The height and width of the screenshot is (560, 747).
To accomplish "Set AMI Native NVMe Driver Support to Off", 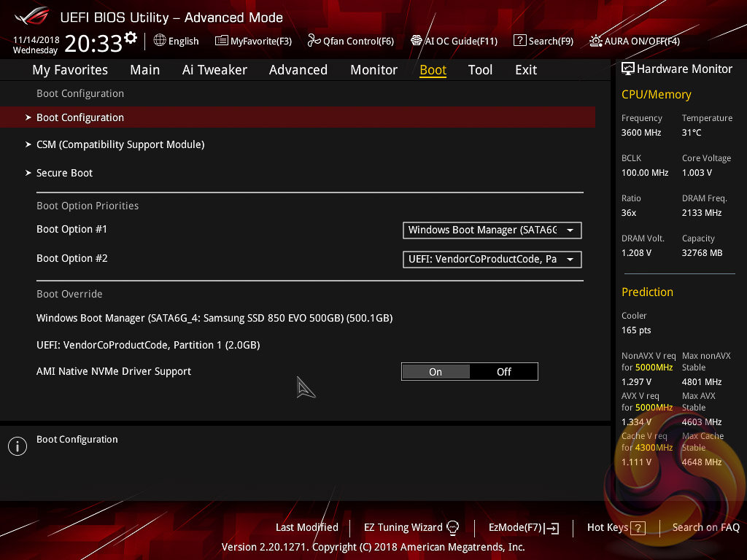I will coord(503,372).
